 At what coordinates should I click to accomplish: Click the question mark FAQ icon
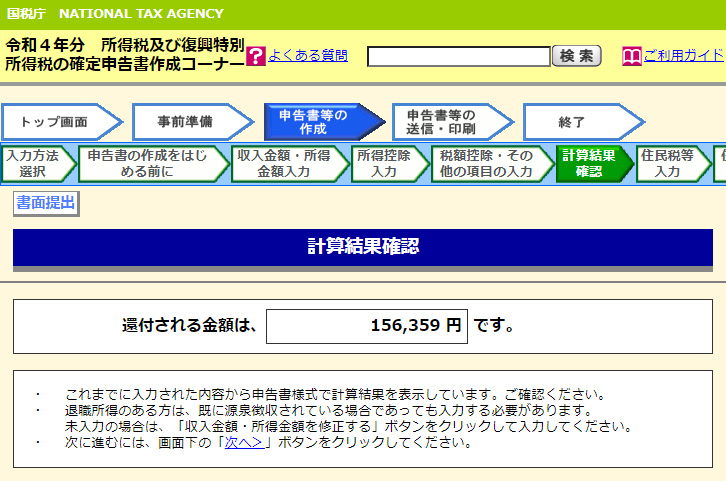pos(255,56)
